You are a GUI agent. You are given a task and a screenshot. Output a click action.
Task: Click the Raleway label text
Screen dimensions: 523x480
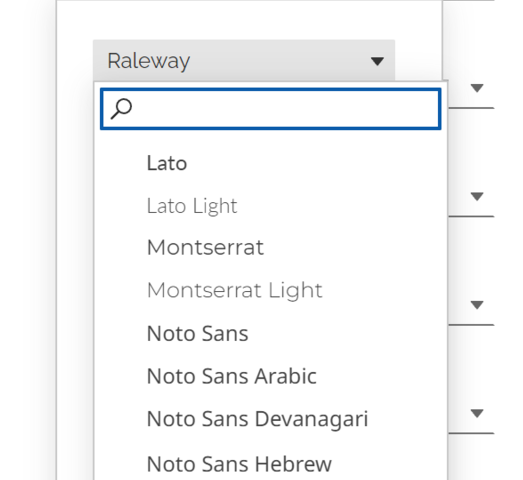pyautogui.click(x=148, y=61)
